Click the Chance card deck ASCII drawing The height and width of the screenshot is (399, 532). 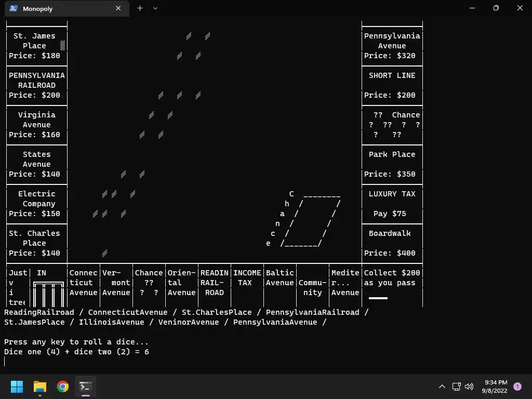point(303,219)
